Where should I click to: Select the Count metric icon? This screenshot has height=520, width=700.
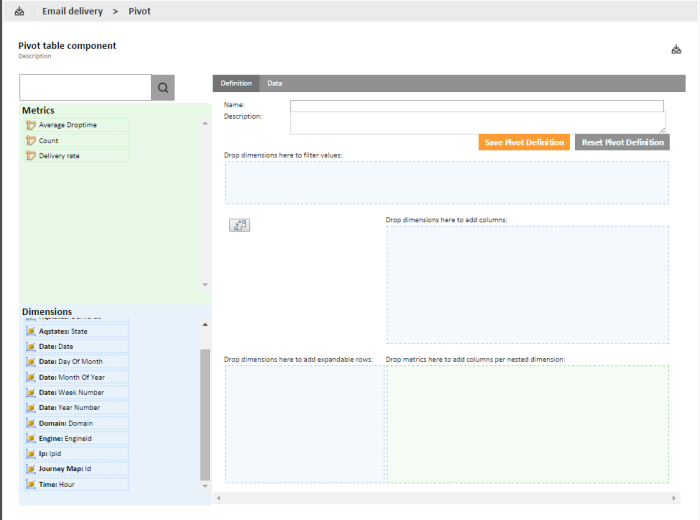click(x=31, y=140)
